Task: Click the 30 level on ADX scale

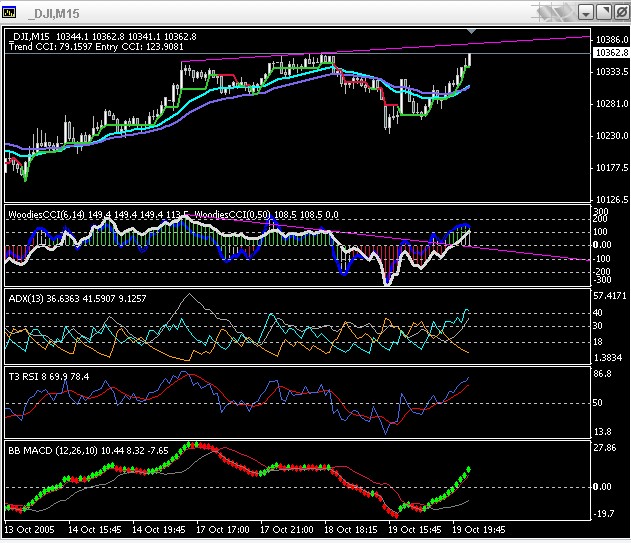Action: click(598, 326)
